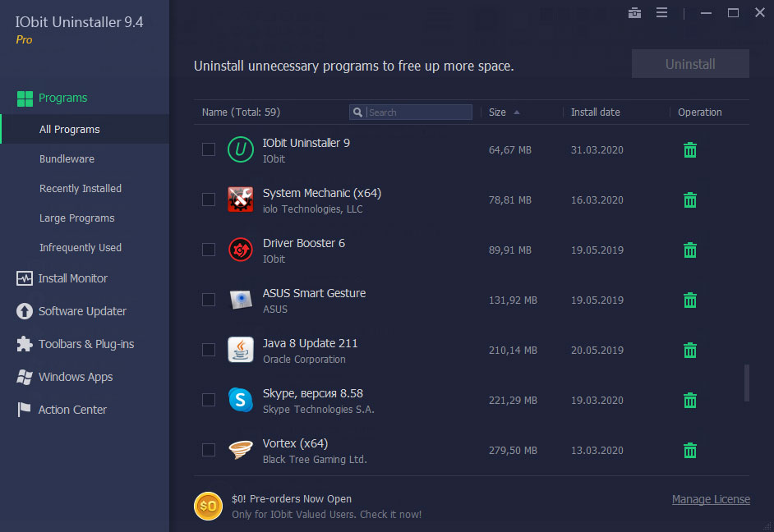Click the Software Updater arrow icon
Screen dimensions: 774x532
coord(24,311)
